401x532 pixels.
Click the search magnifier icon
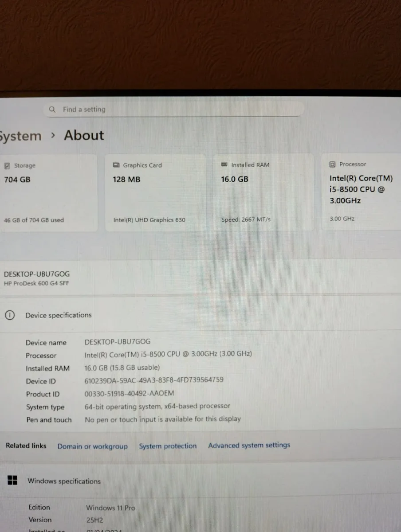point(52,109)
